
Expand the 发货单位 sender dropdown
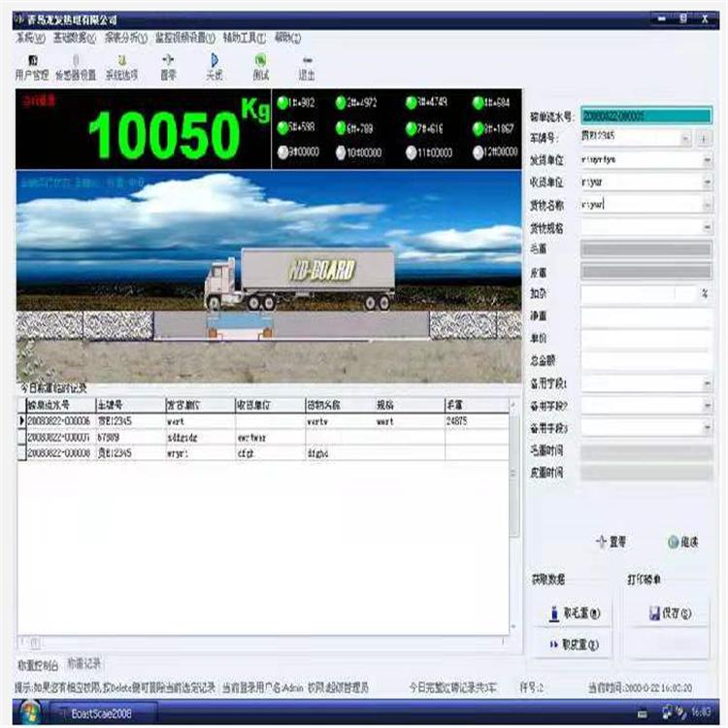[x=706, y=159]
